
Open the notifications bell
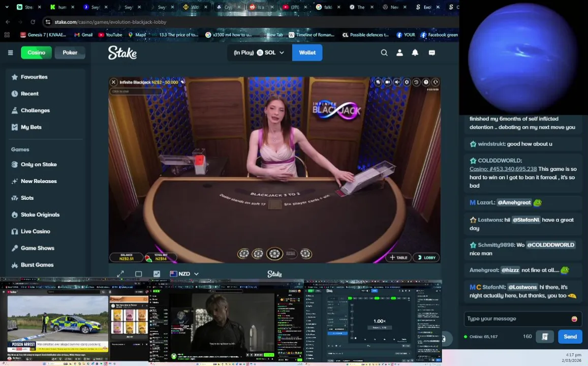pos(415,53)
